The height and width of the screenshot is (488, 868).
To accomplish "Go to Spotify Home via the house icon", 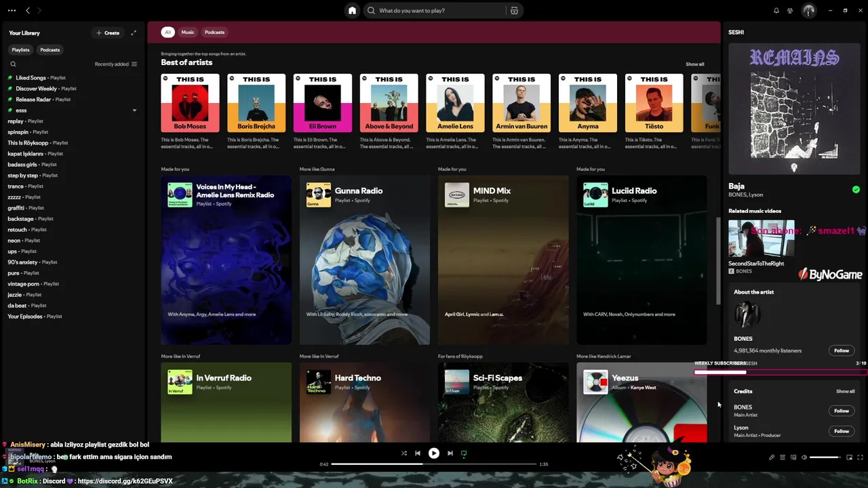I will (x=352, y=10).
